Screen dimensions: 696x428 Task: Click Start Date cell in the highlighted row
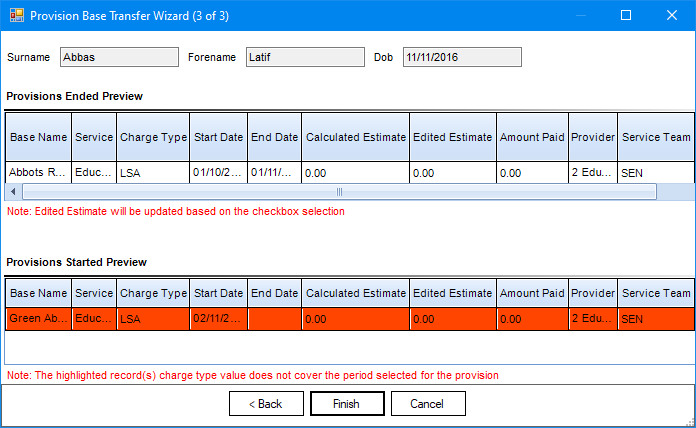[x=218, y=319]
